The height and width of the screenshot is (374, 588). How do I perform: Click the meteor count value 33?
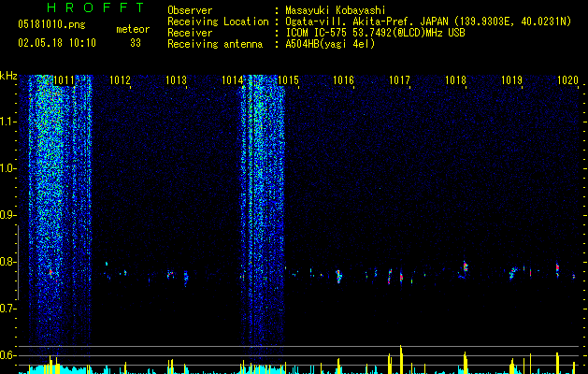136,43
